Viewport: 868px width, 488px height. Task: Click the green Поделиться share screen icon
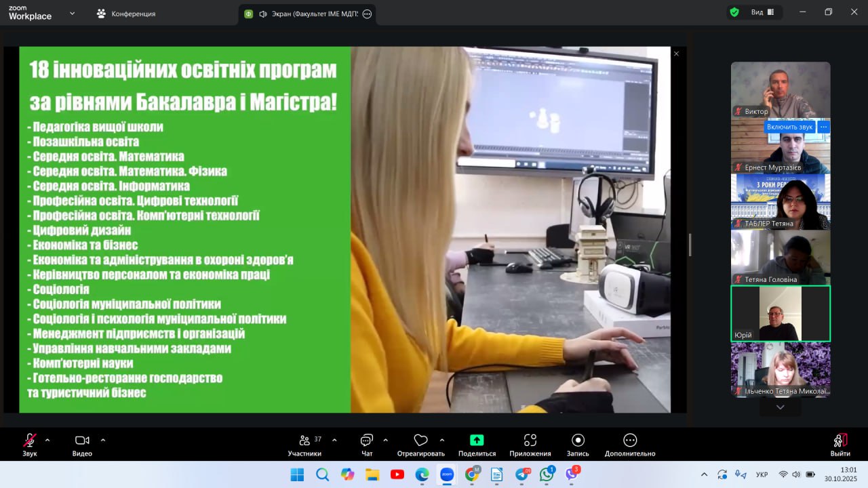coord(477,441)
